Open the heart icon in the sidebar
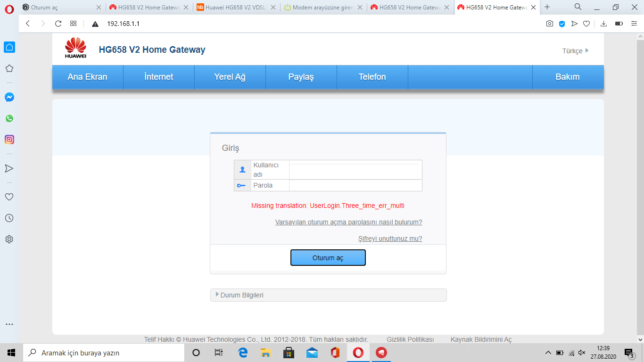 point(9,197)
